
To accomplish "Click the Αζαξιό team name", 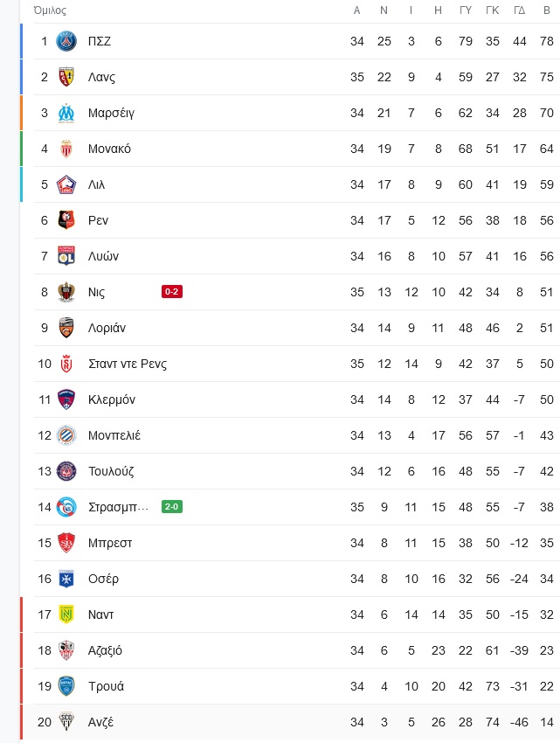I will 105,650.
